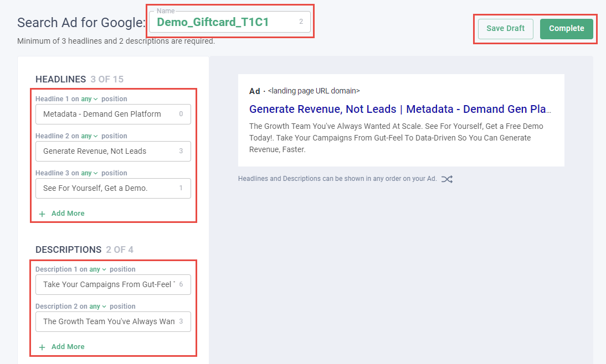Click the Save Draft button

(505, 29)
